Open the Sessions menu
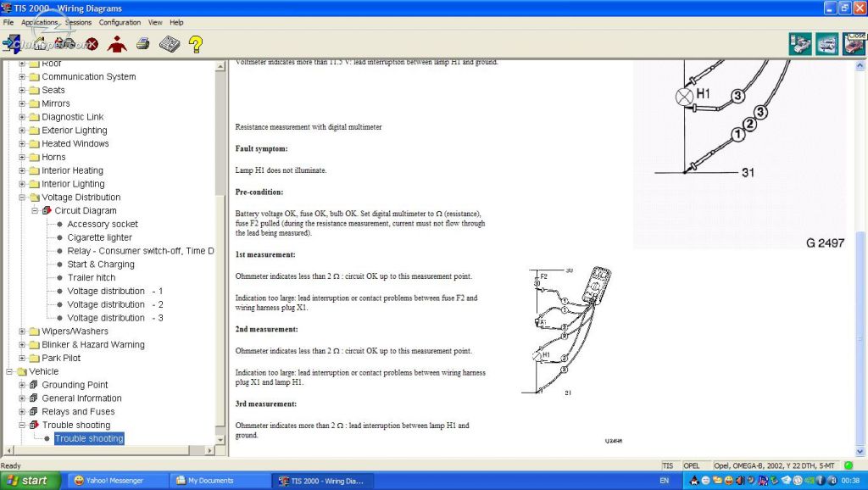The height and width of the screenshot is (490, 868). (79, 22)
